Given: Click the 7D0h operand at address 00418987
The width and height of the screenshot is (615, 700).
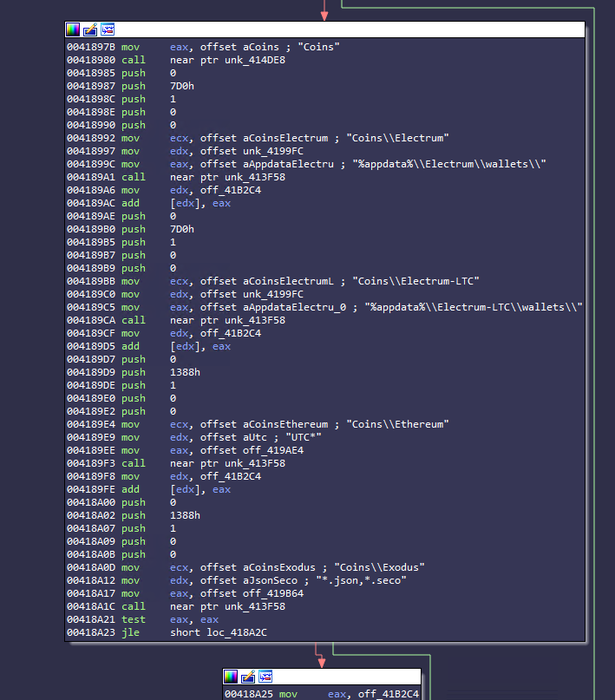Looking at the screenshot, I should tap(182, 86).
